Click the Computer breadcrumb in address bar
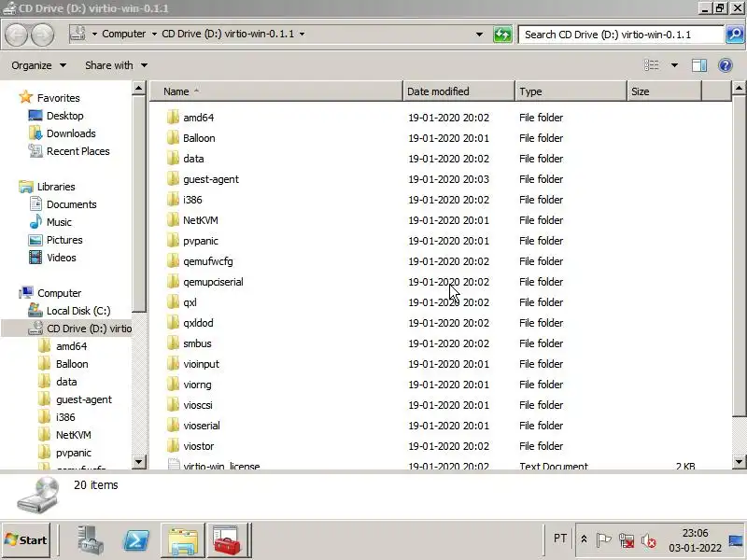 pos(124,34)
